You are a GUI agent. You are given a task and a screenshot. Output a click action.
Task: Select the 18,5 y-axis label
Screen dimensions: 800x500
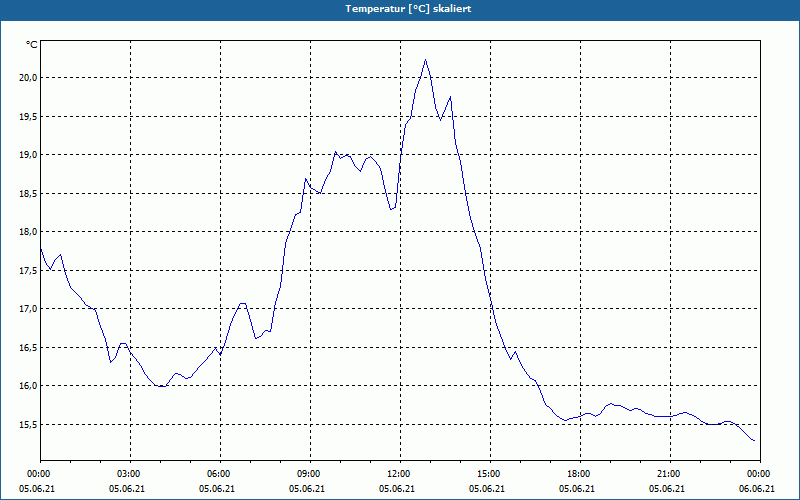(x=28, y=193)
